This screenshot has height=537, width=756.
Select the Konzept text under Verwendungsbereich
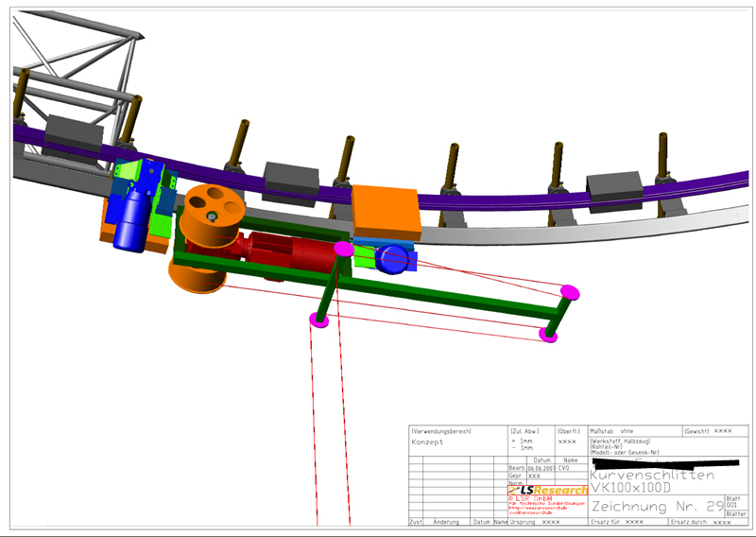[427, 442]
